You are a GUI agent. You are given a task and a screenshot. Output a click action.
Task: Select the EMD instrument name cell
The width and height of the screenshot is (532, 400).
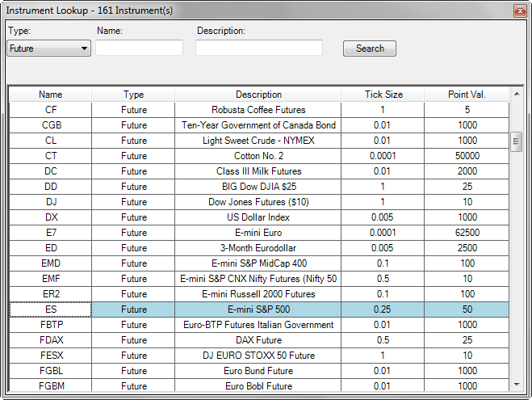(51, 263)
